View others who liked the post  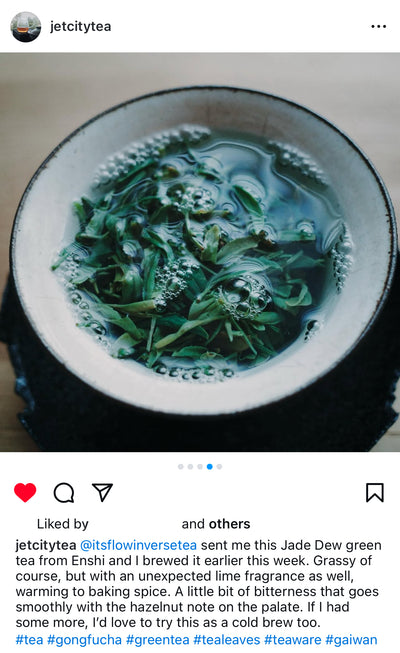click(x=230, y=523)
